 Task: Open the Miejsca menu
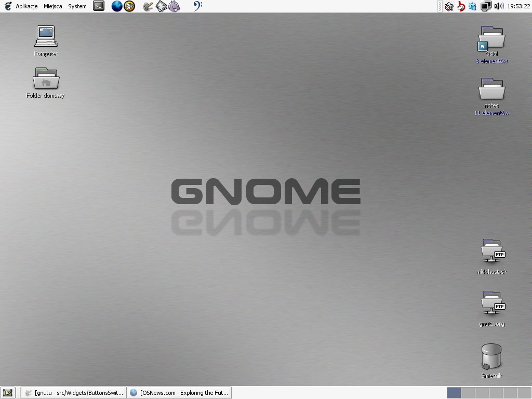click(x=52, y=6)
